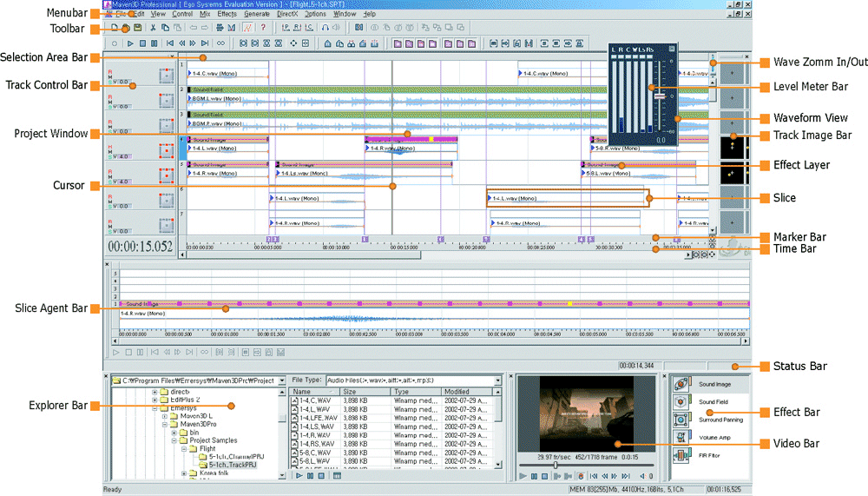Expand the Korea folk folder
This screenshot has width=868, height=496.
click(184, 473)
